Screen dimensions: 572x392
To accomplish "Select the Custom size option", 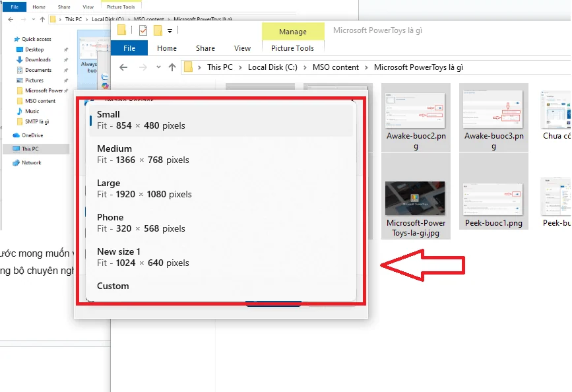I will (221, 286).
